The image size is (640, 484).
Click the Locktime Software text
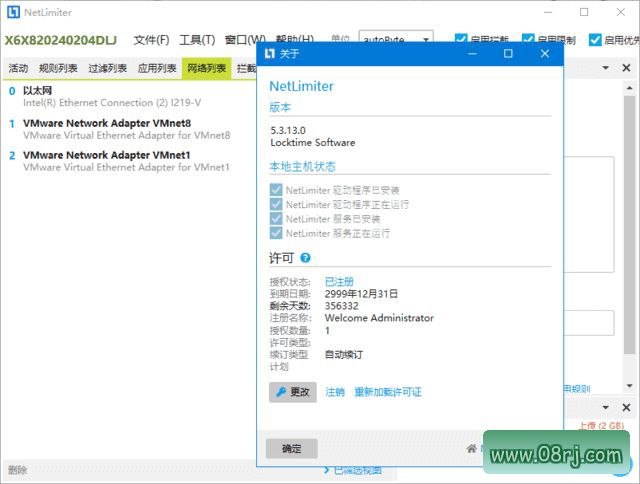coord(313,143)
